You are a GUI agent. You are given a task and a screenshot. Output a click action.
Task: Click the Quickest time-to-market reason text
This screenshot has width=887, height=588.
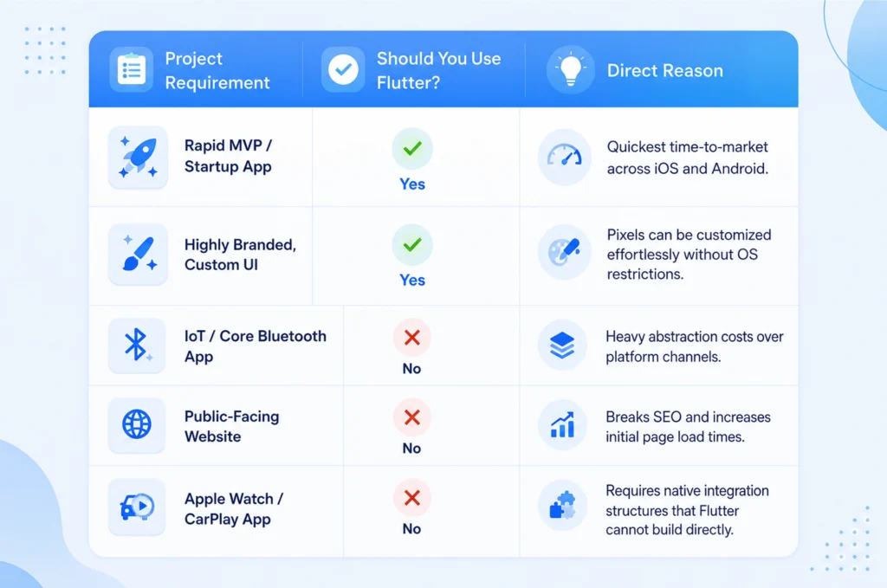coord(688,158)
